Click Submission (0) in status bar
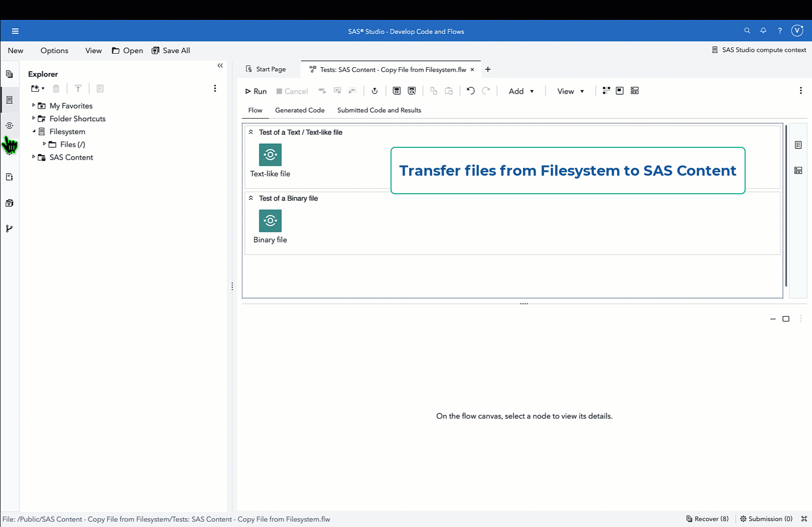The height and width of the screenshot is (527, 812). coord(766,519)
